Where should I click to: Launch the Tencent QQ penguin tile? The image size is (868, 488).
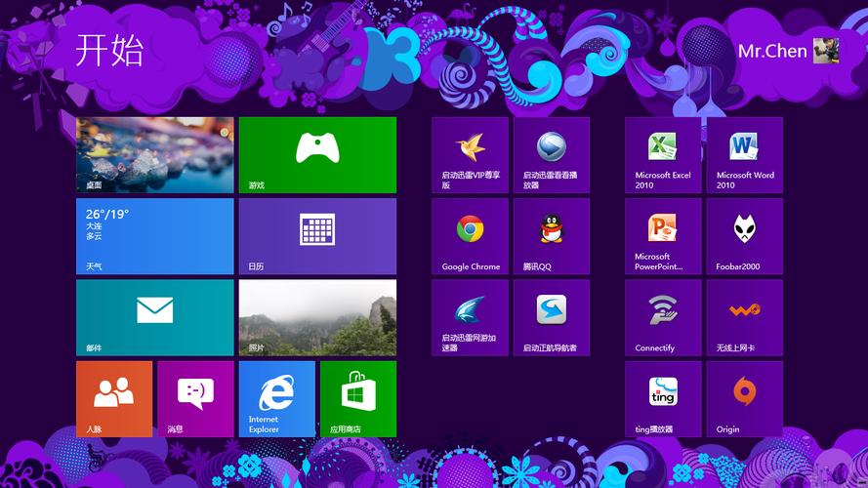552,236
